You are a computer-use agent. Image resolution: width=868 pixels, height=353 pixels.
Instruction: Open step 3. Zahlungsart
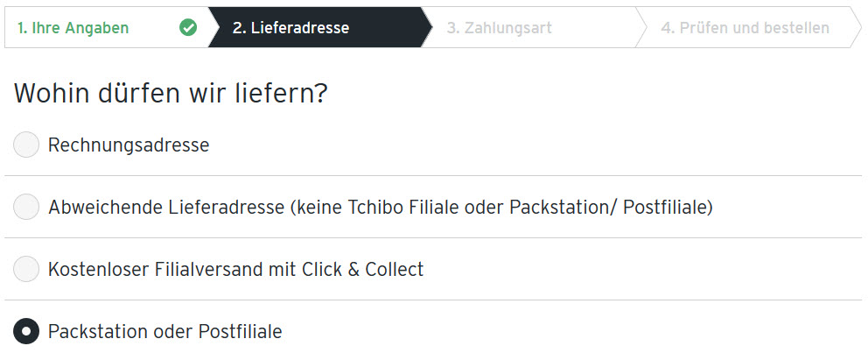coord(499,28)
